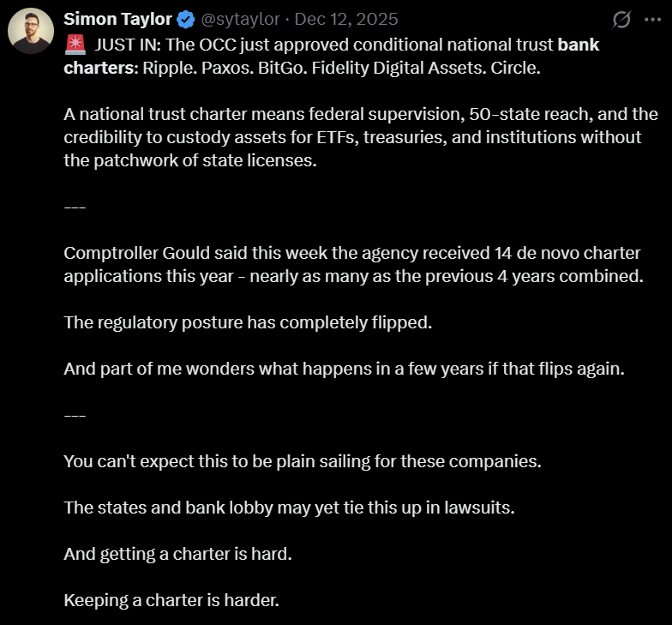Click the red siren emoji

75,45
